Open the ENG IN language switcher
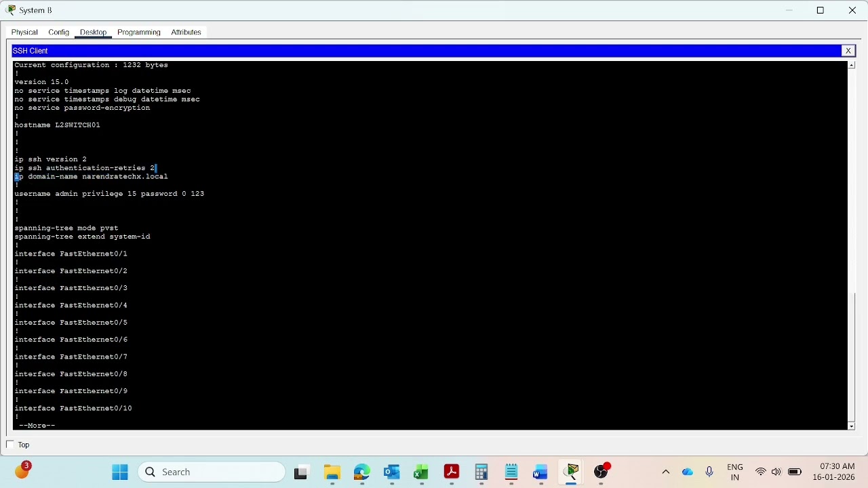 point(735,472)
